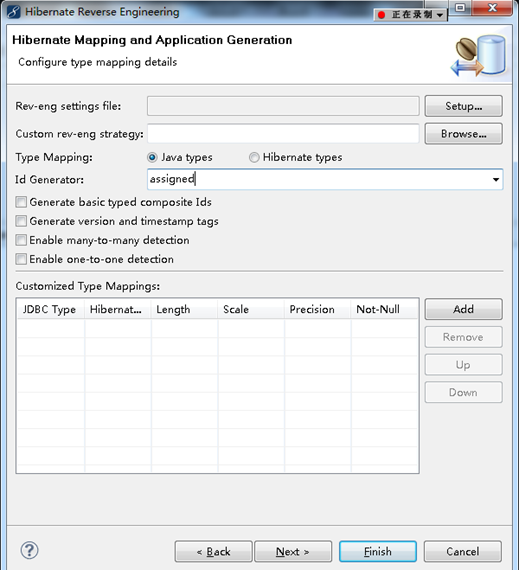Click the Hibernat... column header
519x570 pixels.
pos(117,309)
